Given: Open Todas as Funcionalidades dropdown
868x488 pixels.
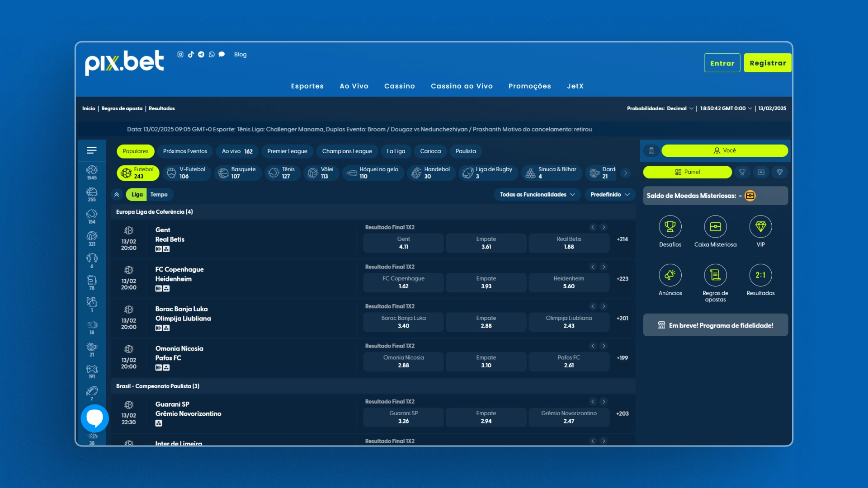Looking at the screenshot, I should pos(537,195).
